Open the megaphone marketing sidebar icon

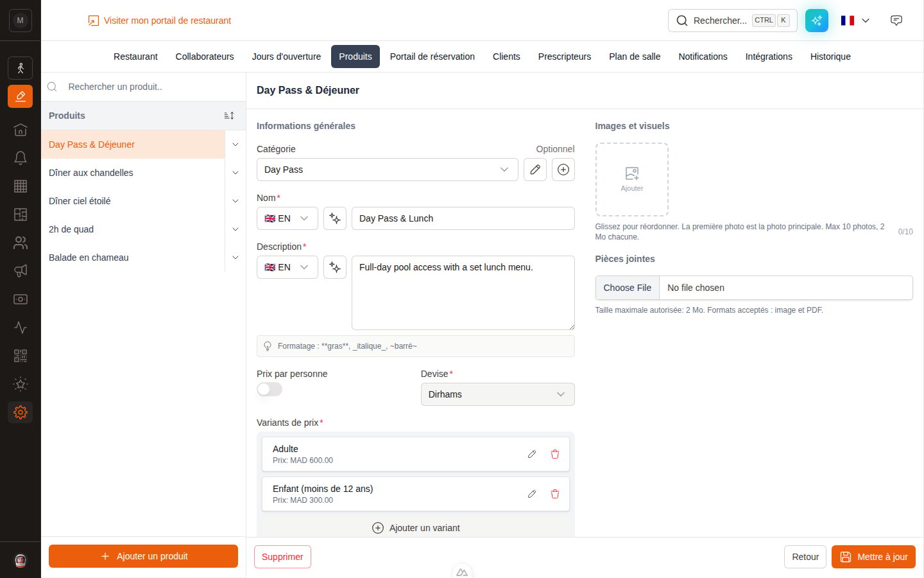(21, 271)
